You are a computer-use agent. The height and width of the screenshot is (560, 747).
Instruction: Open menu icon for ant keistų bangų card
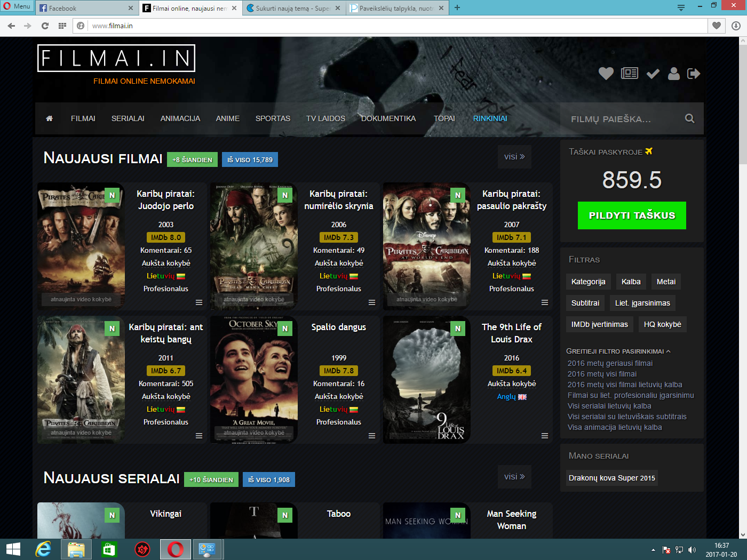[199, 436]
